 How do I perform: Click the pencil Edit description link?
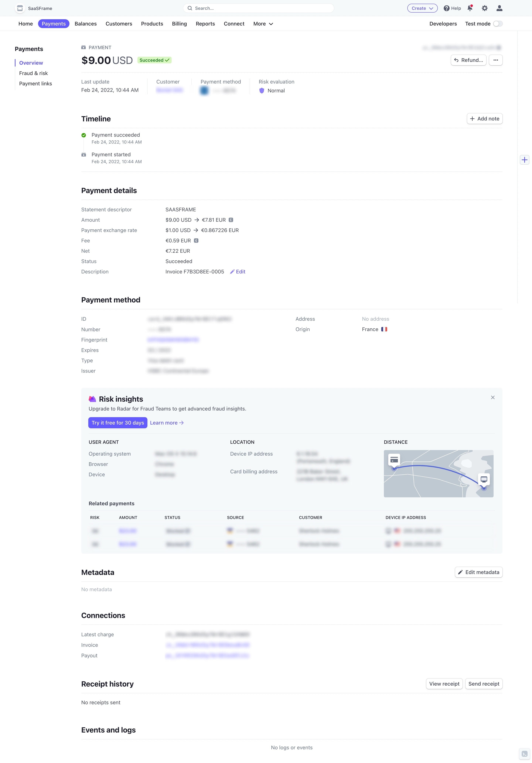tap(238, 272)
